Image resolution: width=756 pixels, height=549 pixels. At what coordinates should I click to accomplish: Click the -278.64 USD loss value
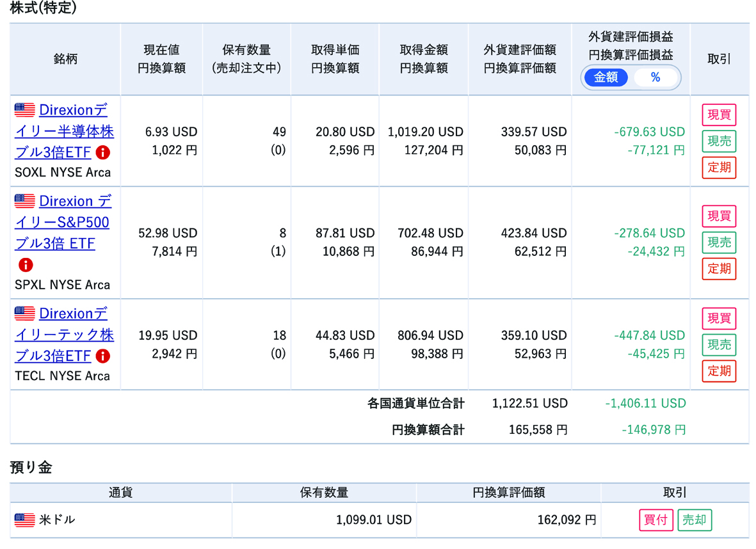pos(650,233)
